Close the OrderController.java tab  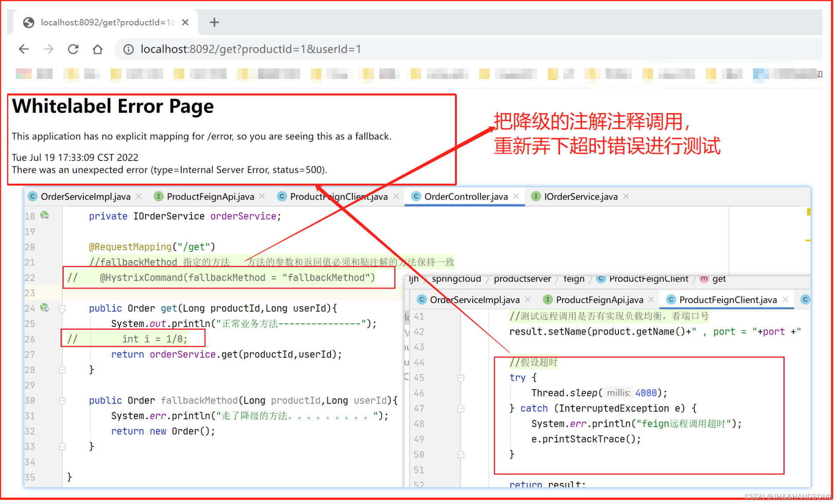[x=516, y=197]
